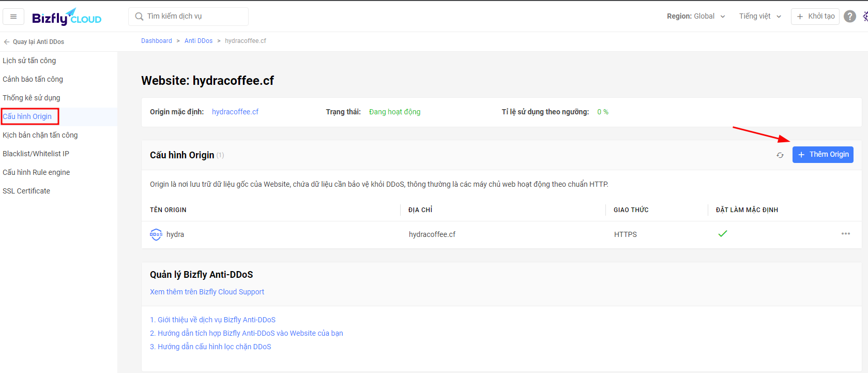
Task: Click the DDoS shield icon beside hydra
Action: [x=156, y=234]
